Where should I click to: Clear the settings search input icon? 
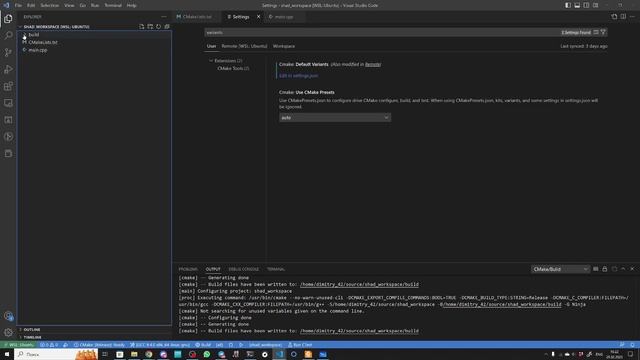pos(596,32)
